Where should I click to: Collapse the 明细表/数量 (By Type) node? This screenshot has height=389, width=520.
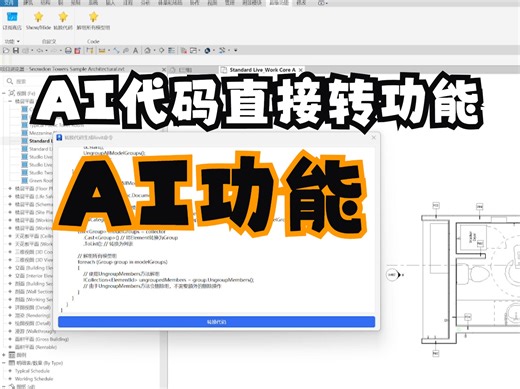coord(4,363)
